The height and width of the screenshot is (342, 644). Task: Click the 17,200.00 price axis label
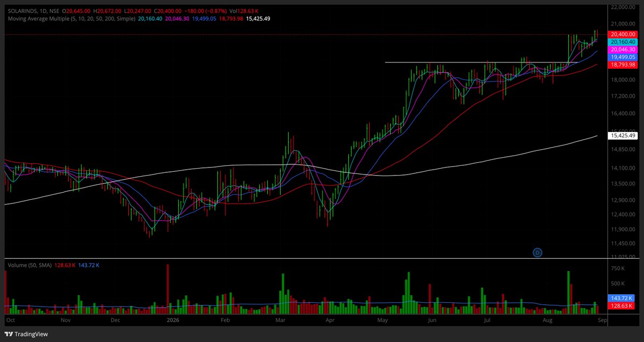tap(624, 96)
